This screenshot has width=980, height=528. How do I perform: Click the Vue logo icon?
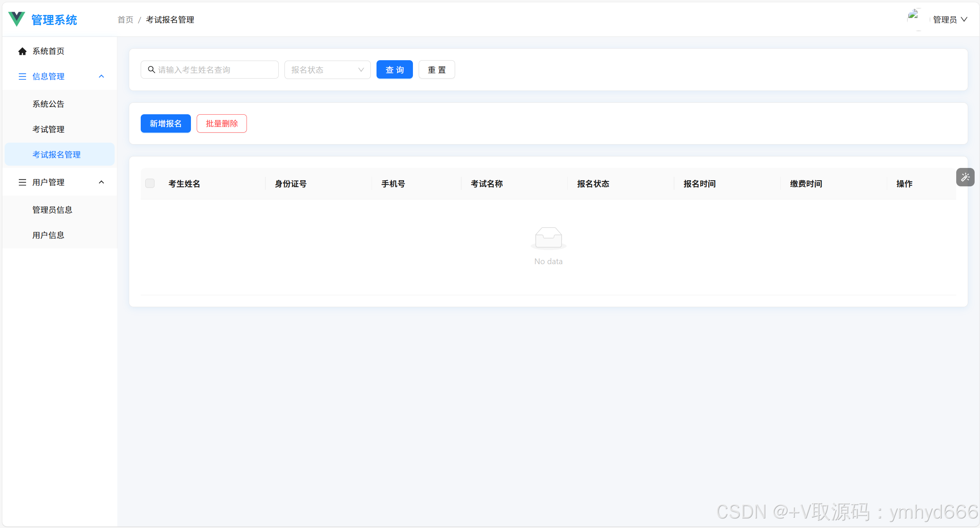[x=16, y=19]
